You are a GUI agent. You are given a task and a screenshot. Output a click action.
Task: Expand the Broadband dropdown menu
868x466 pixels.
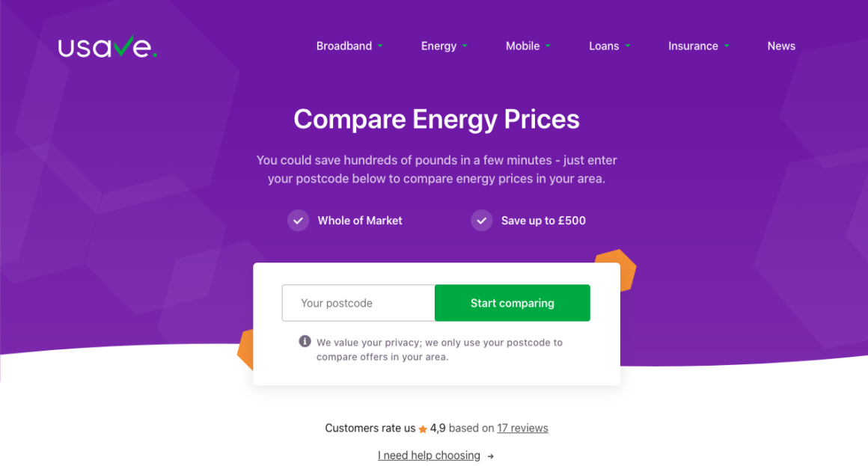pos(349,46)
